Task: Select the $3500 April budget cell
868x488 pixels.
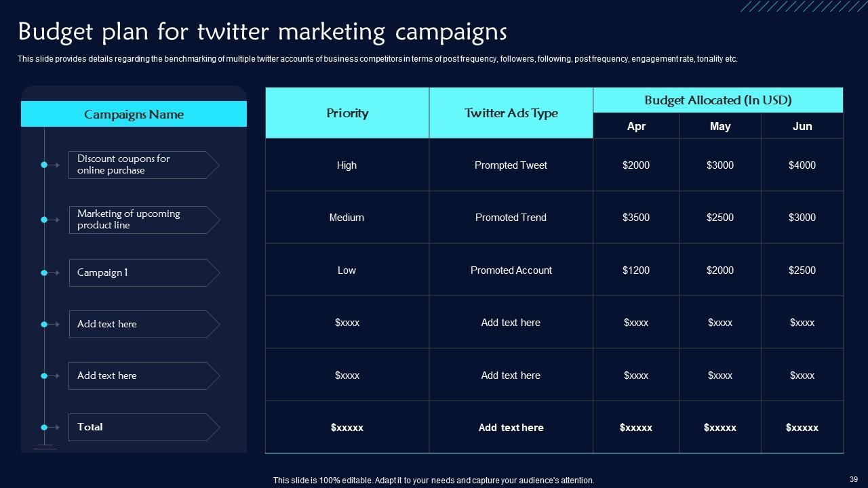Action: (636, 218)
